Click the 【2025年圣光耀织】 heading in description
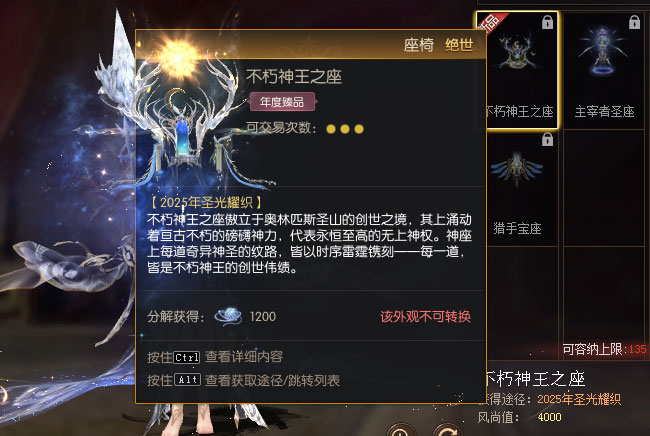This screenshot has width=650, height=436. coord(206,202)
